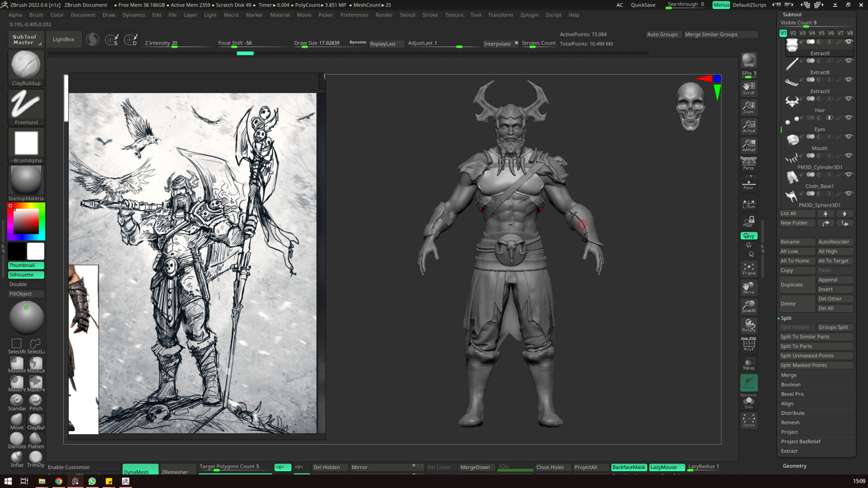This screenshot has height=488, width=868.
Task: Move selected subtool up with arrow
Action: pyautogui.click(x=826, y=214)
